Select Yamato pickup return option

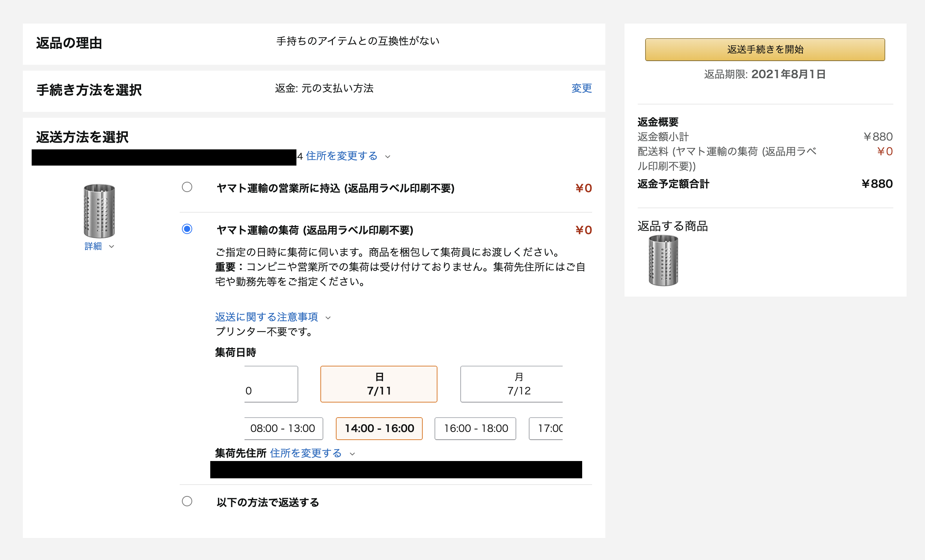[x=187, y=229]
